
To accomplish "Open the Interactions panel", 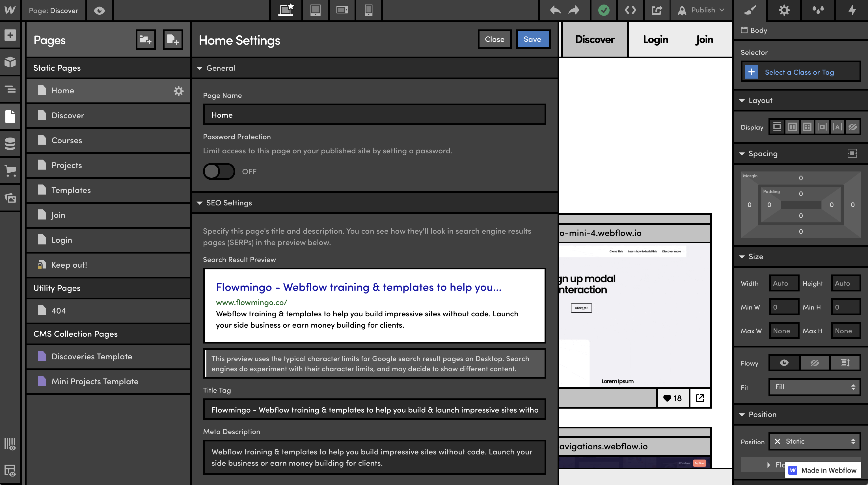I will tap(852, 10).
